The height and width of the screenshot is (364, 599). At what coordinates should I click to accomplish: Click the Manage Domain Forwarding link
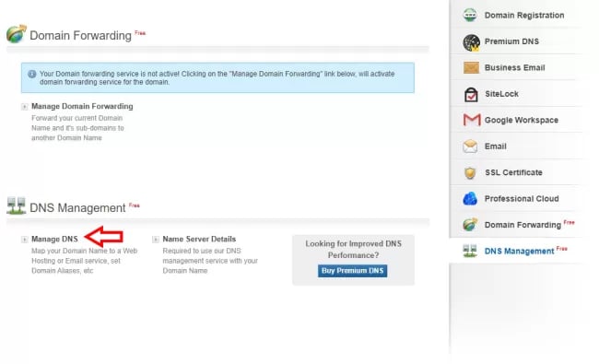point(82,106)
